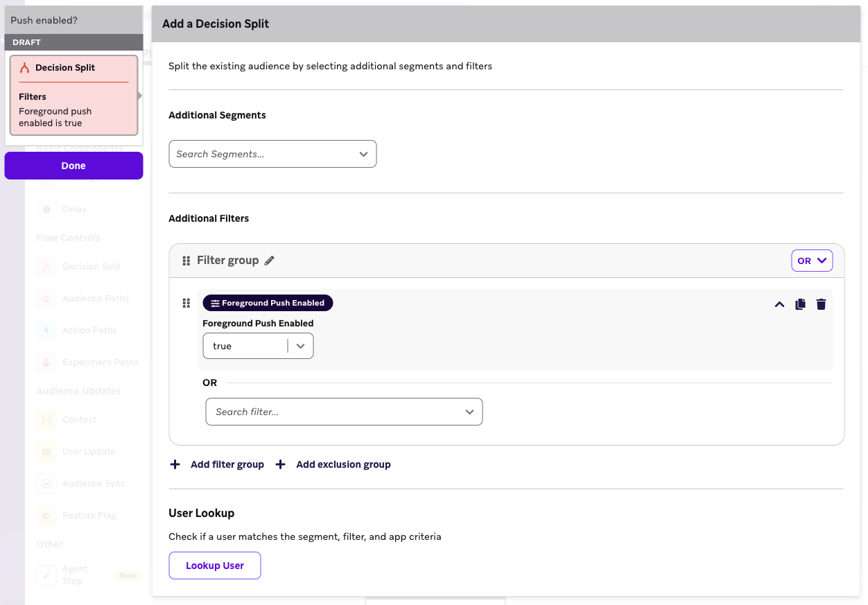This screenshot has height=605, width=868.
Task: Click the User Update icon in sidebar
Action: tap(46, 452)
